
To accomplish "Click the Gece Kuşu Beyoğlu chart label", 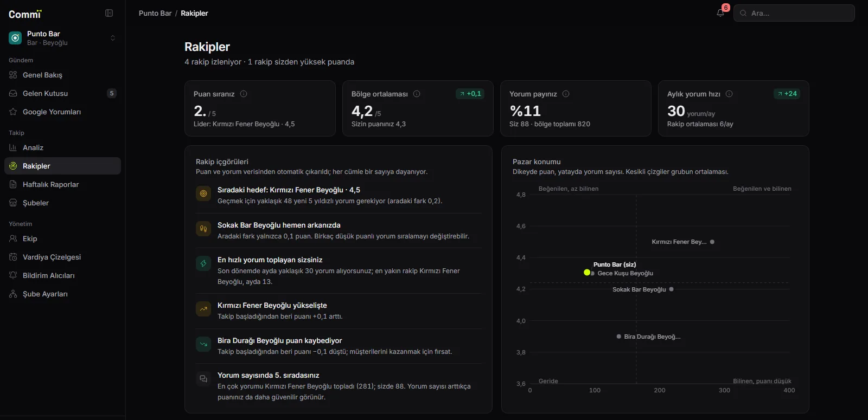I will [626, 273].
